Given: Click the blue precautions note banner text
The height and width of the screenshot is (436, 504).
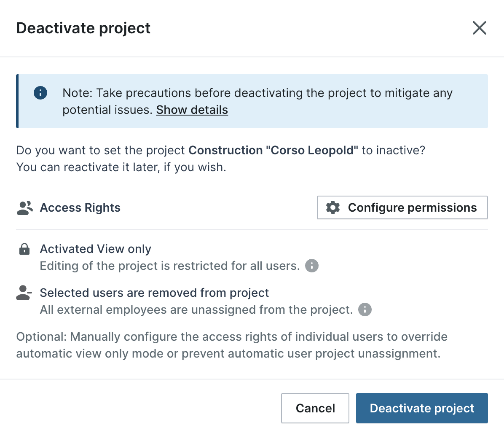Looking at the screenshot, I should pyautogui.click(x=257, y=93).
